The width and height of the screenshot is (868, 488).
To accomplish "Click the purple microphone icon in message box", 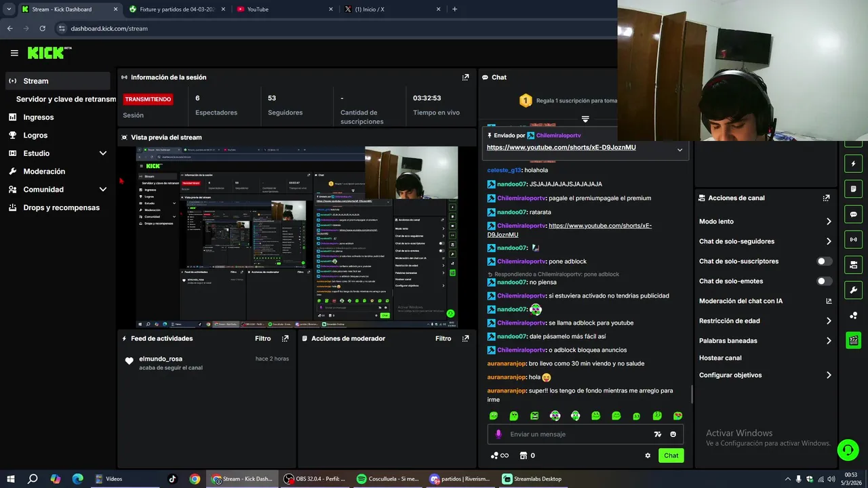I will (498, 434).
